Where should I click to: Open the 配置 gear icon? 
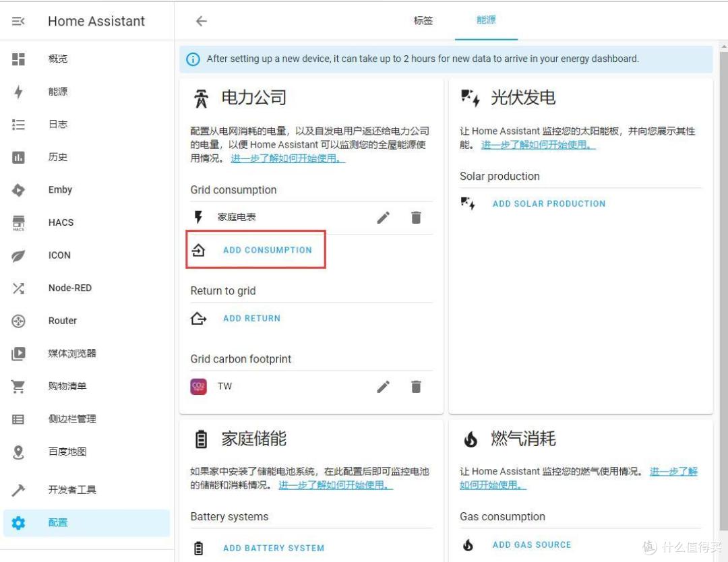(18, 523)
